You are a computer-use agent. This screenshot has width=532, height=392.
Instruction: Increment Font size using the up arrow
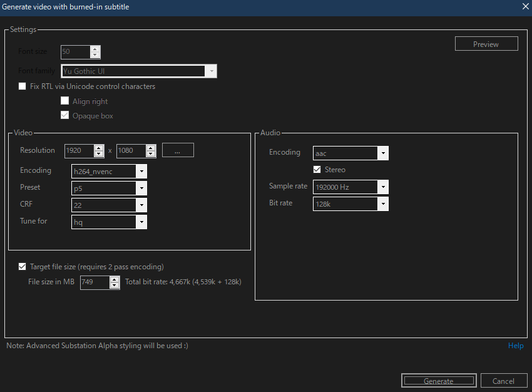click(x=95, y=48)
